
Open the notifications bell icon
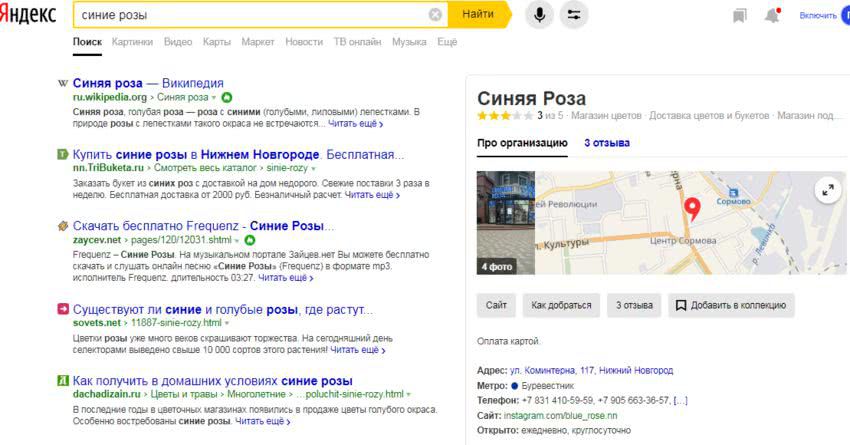[x=772, y=15]
